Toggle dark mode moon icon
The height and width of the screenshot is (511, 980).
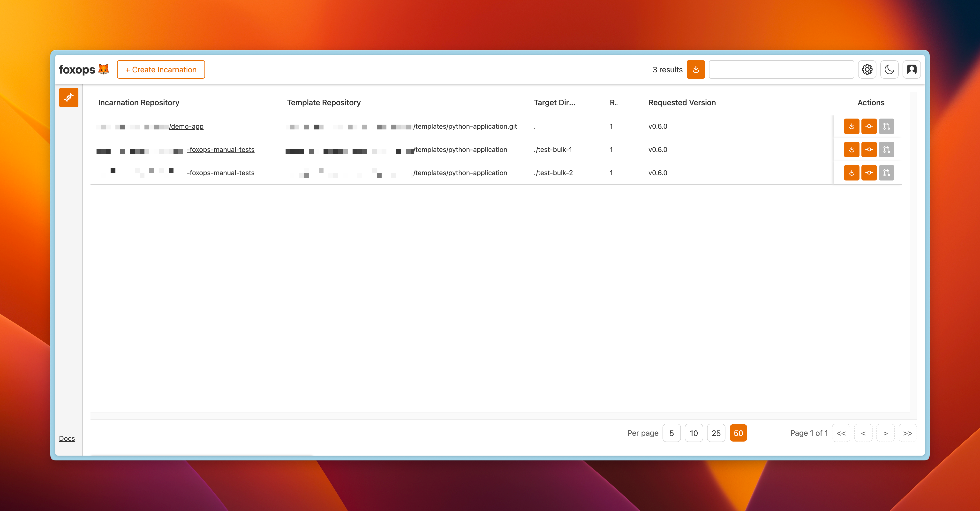[x=889, y=70]
